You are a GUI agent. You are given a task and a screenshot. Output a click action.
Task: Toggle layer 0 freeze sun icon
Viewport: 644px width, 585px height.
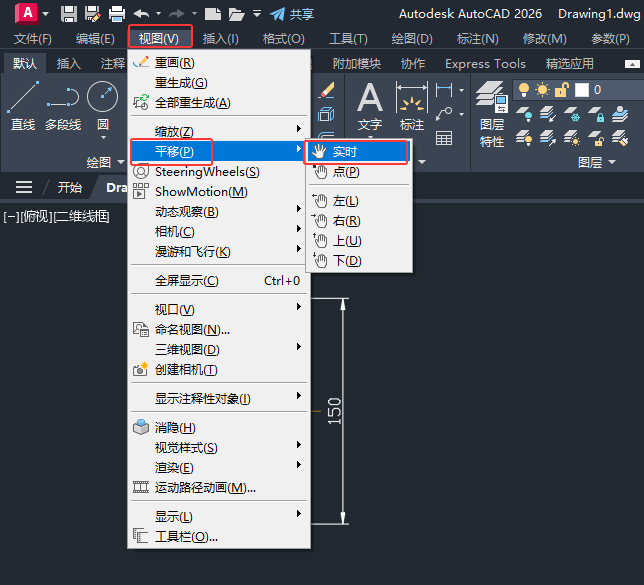[543, 90]
